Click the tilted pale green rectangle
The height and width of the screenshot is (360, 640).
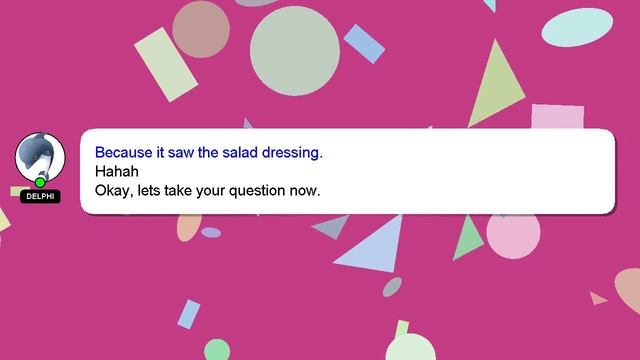tap(166, 64)
